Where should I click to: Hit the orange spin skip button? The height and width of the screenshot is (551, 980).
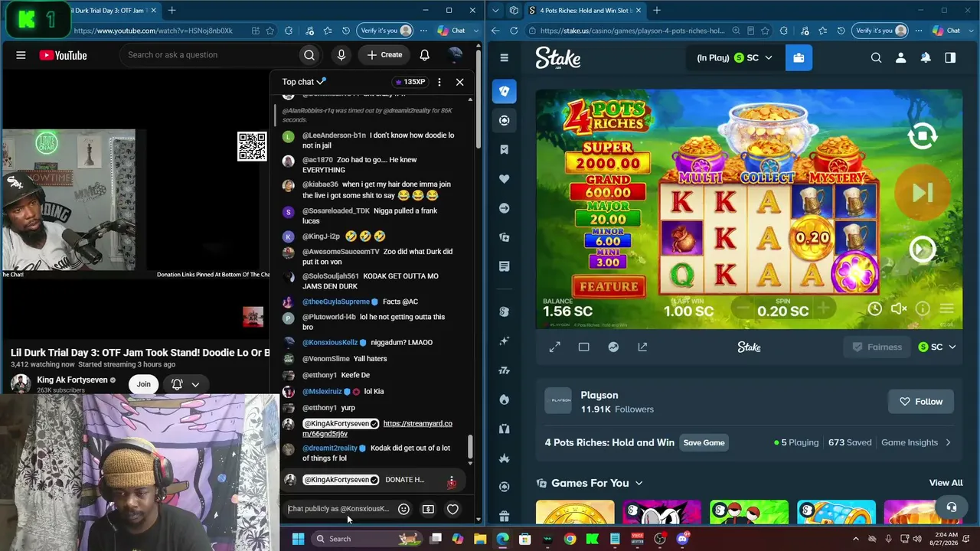922,193
